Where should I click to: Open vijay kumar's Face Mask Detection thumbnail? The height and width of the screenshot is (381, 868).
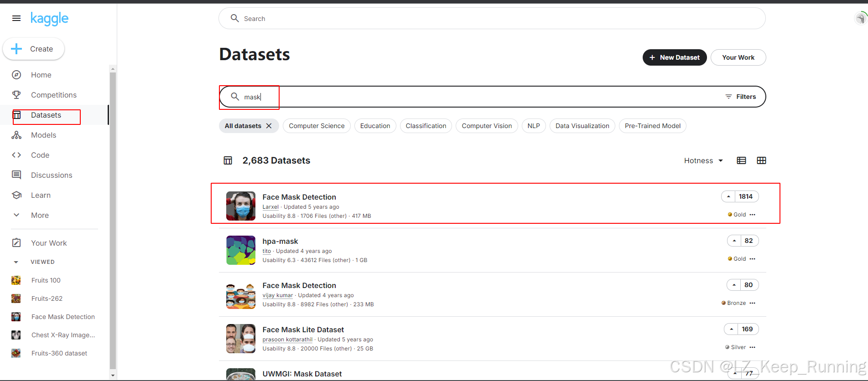(x=241, y=294)
